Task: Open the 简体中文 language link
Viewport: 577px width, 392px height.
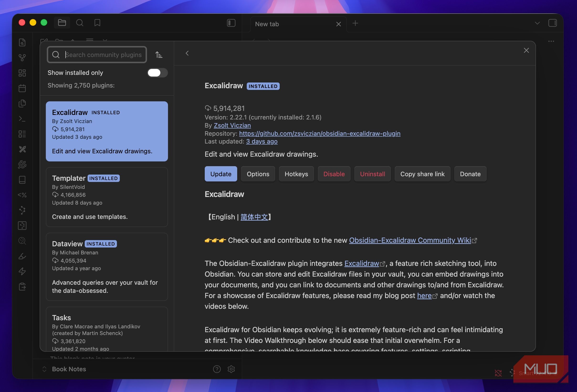Action: (254, 217)
